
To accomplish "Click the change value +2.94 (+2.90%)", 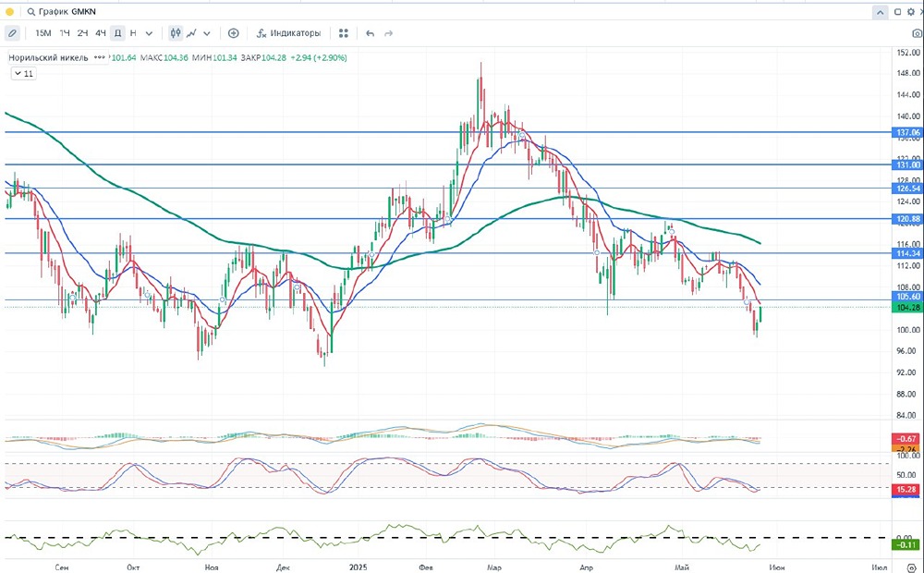I will click(x=319, y=58).
